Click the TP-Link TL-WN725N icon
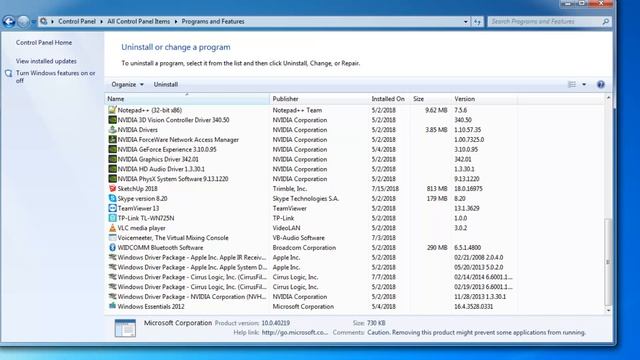This screenshot has height=360, width=640. pos(112,218)
